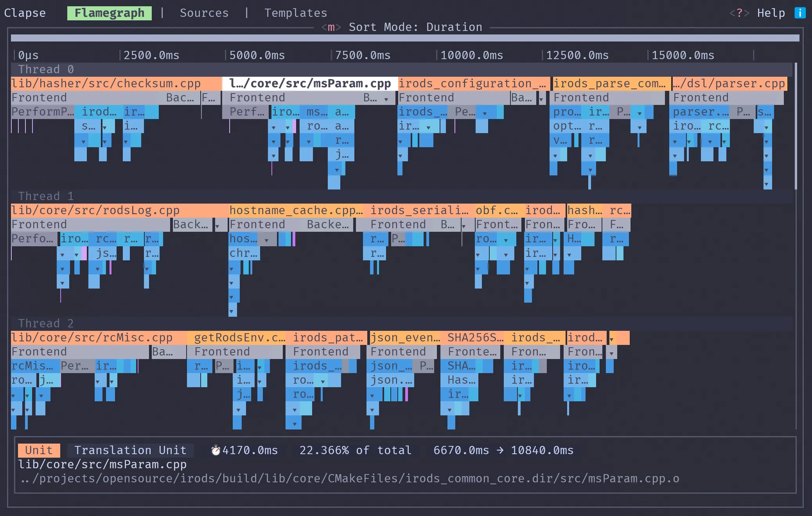The height and width of the screenshot is (516, 812).
Task: Select lib/core/src/rodsLog.cpp unit block
Action: coord(120,210)
